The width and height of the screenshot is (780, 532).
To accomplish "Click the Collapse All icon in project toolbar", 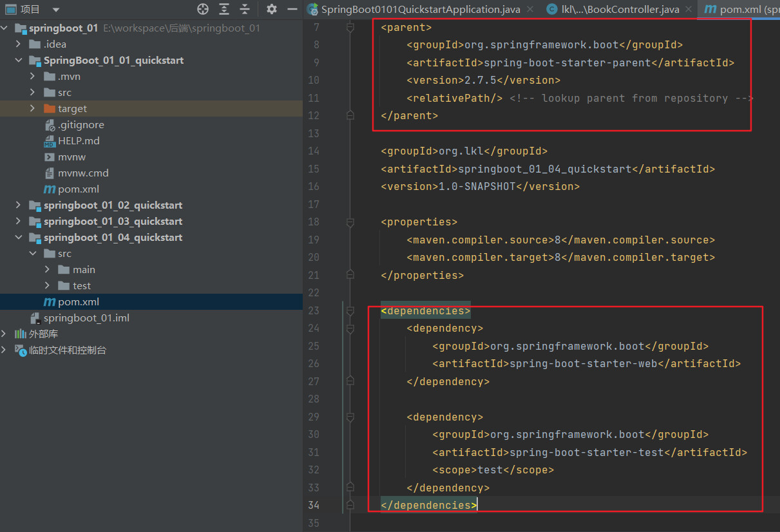I will point(245,9).
